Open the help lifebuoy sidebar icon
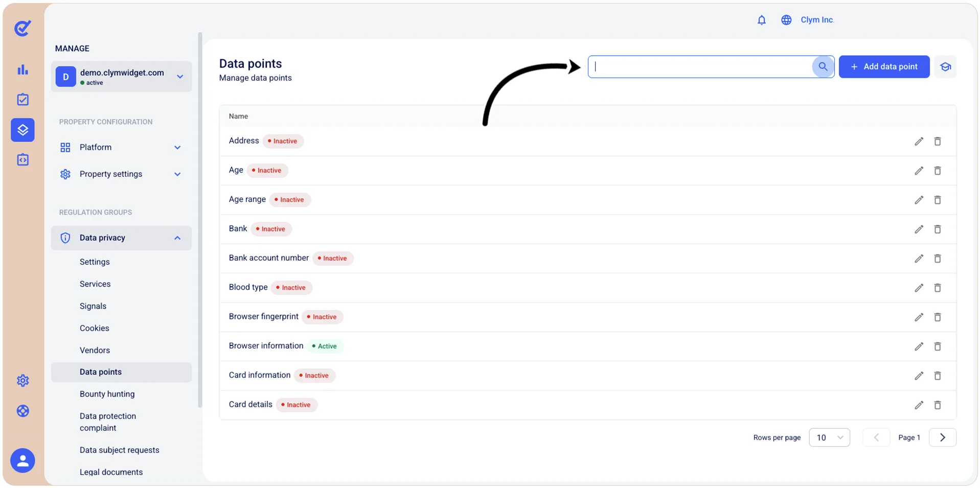 coord(22,411)
